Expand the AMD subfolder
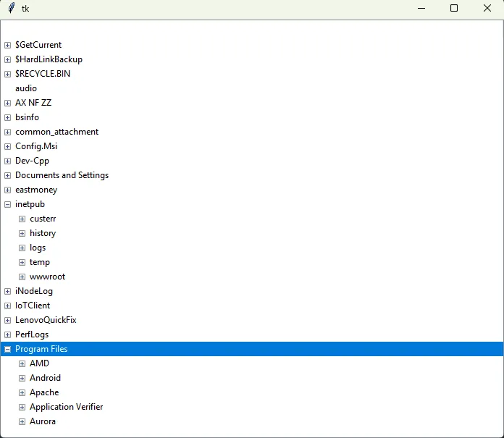Viewport: 504px width, 438px height. coord(22,363)
